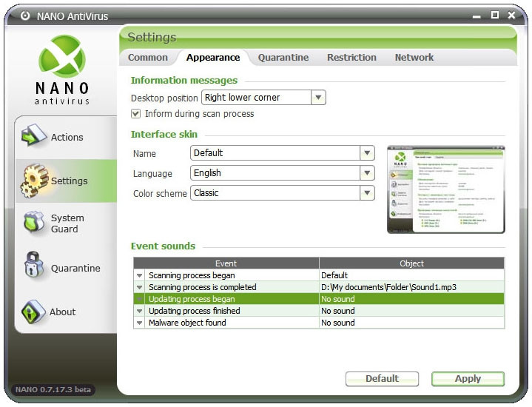Click the NANO 0.7.17.3 beta version label

(x=53, y=389)
